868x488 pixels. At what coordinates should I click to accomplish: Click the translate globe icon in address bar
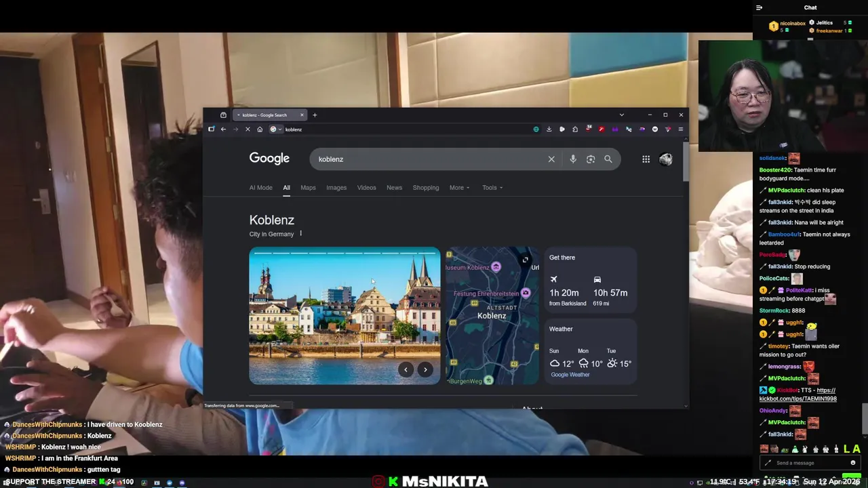536,129
